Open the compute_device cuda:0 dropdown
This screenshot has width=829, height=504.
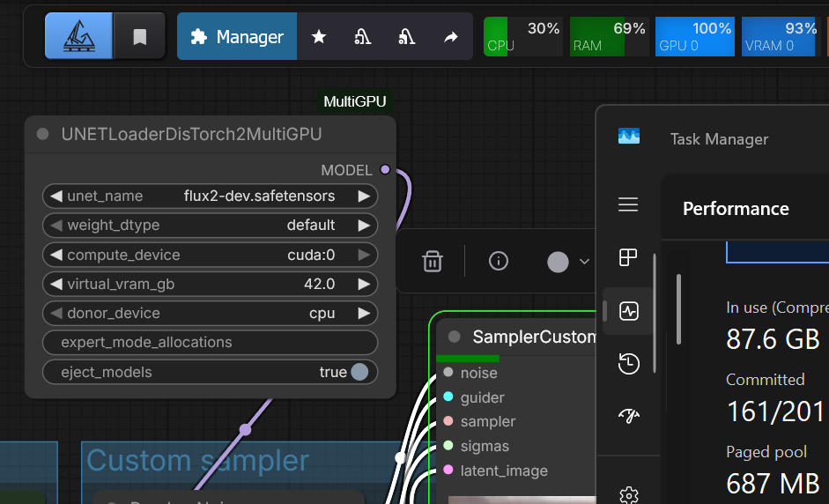(x=210, y=255)
